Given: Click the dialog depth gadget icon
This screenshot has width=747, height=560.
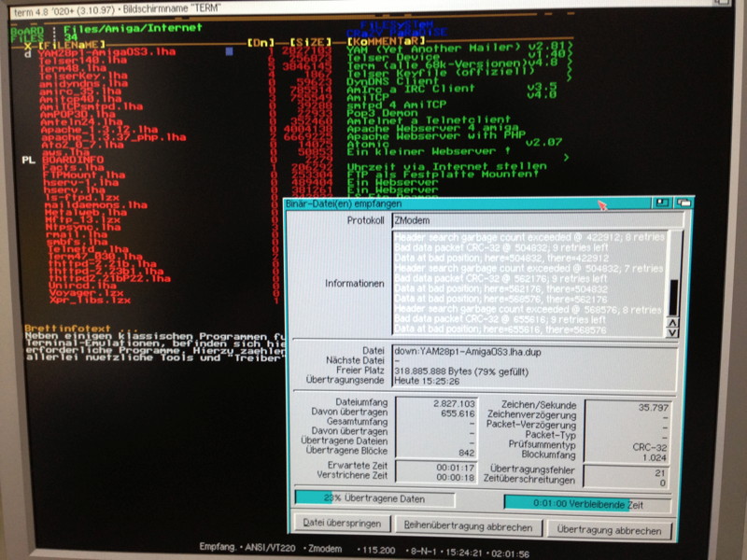Looking at the screenshot, I should pyautogui.click(x=684, y=202).
